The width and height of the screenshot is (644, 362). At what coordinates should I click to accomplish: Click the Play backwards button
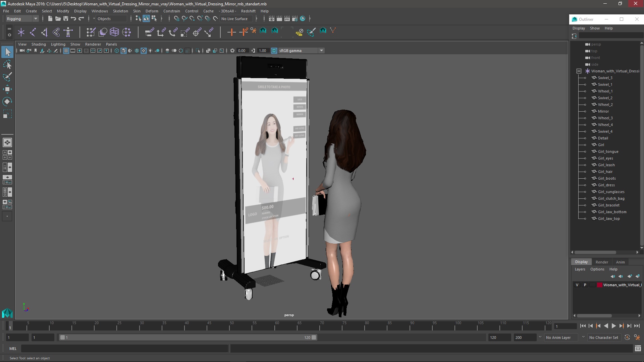(606, 326)
